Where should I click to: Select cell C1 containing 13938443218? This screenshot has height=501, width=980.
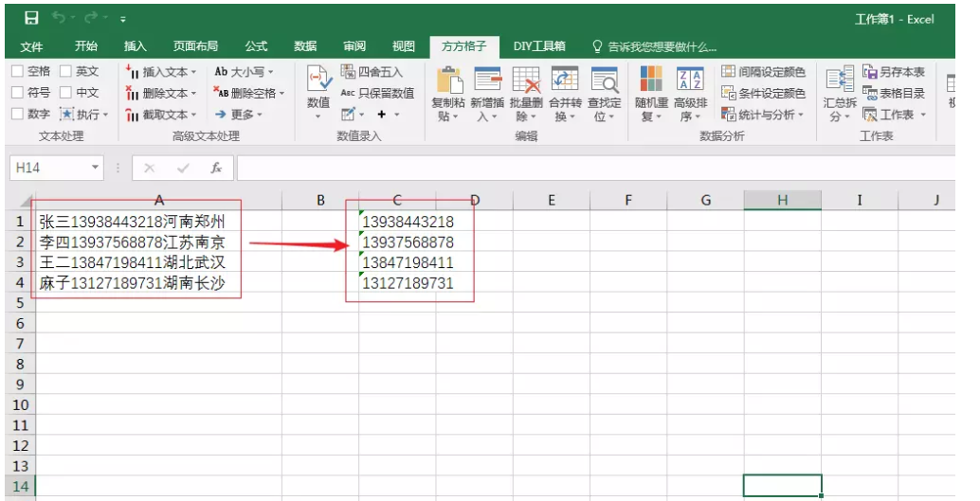point(408,222)
